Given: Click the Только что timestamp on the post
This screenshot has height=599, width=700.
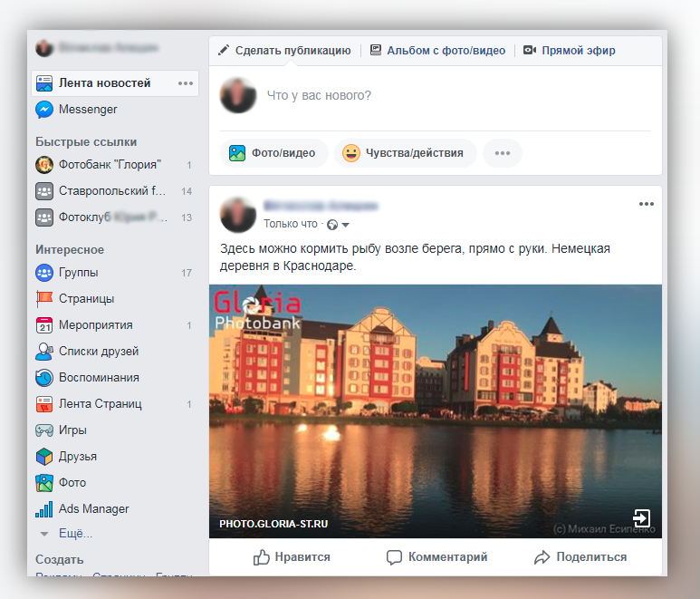Looking at the screenshot, I should [290, 224].
